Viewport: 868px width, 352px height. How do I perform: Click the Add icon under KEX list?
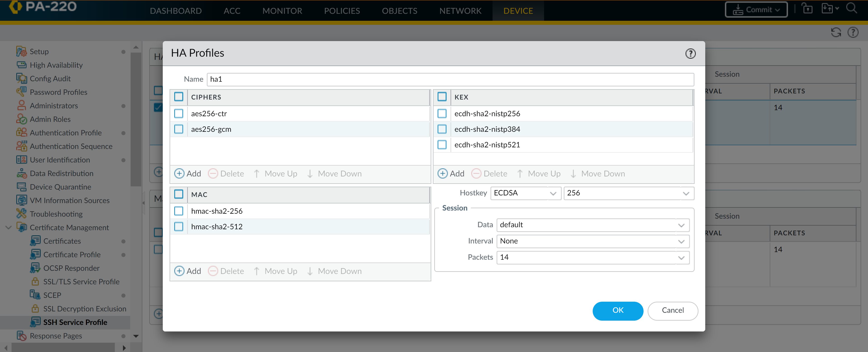[x=442, y=174]
